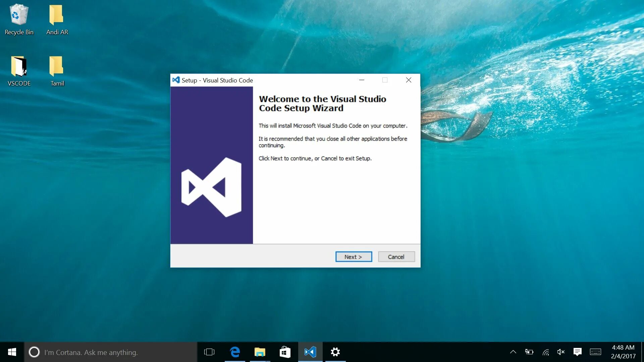
Task: Select the Recycle Bin desktop icon
Action: (x=19, y=19)
